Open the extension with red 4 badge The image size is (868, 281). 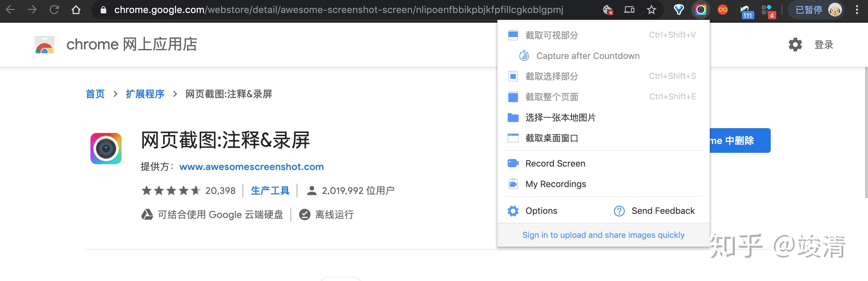coord(768,11)
